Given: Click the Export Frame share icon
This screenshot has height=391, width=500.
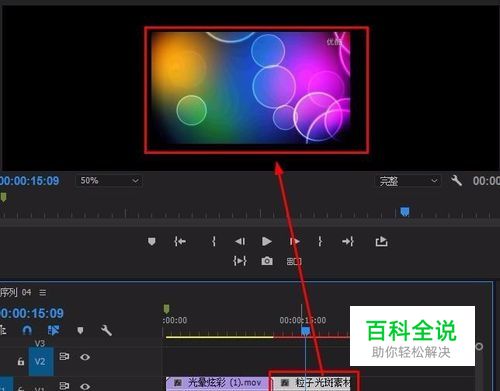Looking at the screenshot, I should click(x=381, y=241).
